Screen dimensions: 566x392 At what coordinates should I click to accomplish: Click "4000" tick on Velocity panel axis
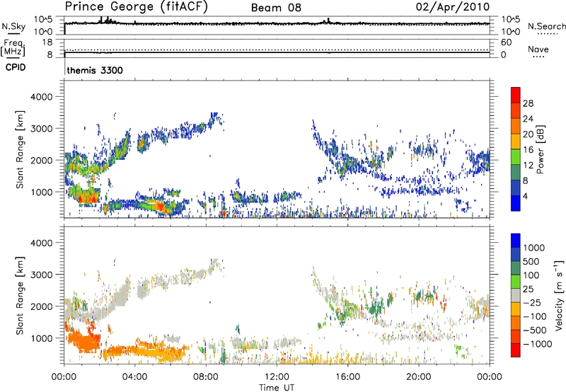point(42,243)
